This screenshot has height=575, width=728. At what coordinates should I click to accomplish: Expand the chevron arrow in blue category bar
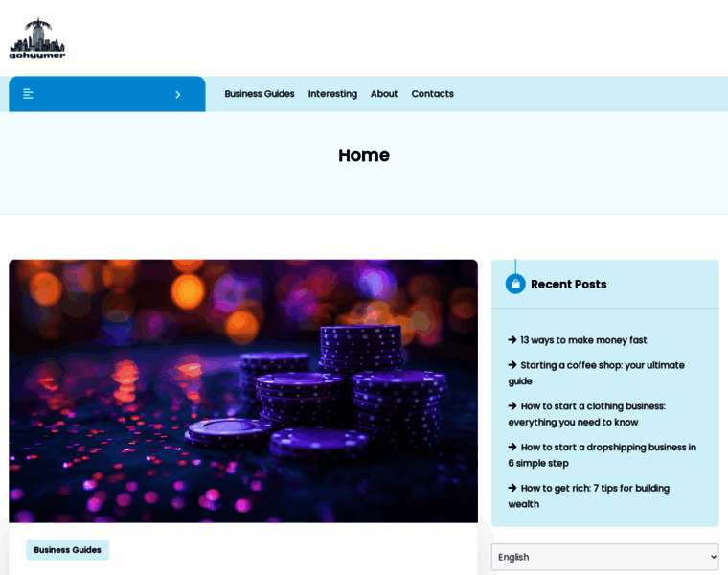[x=177, y=95]
